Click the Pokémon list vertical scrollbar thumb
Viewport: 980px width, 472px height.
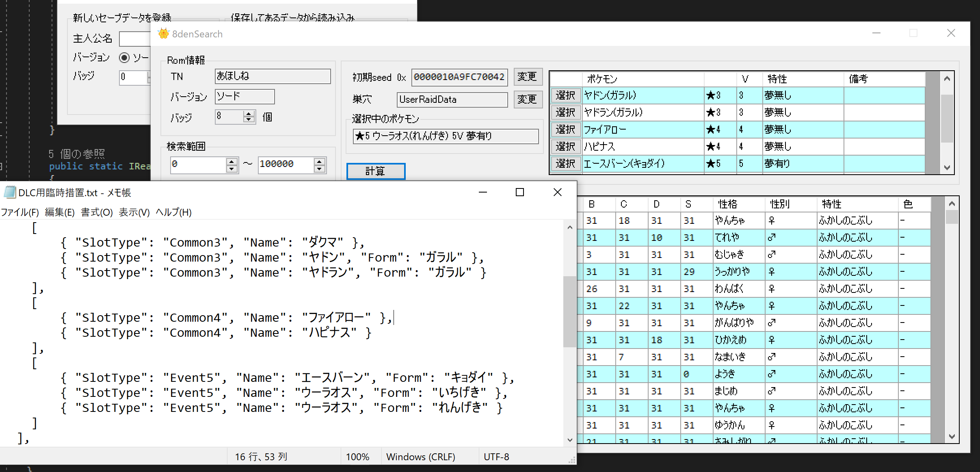coord(947,119)
